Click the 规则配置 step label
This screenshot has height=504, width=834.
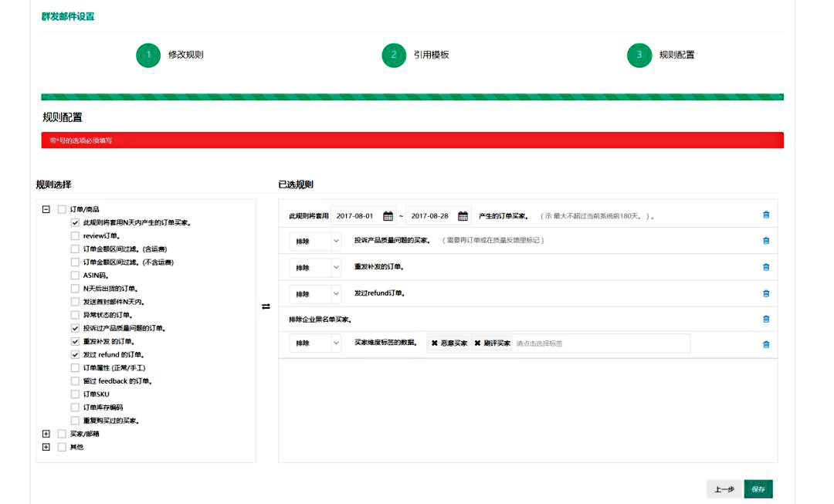(x=676, y=55)
